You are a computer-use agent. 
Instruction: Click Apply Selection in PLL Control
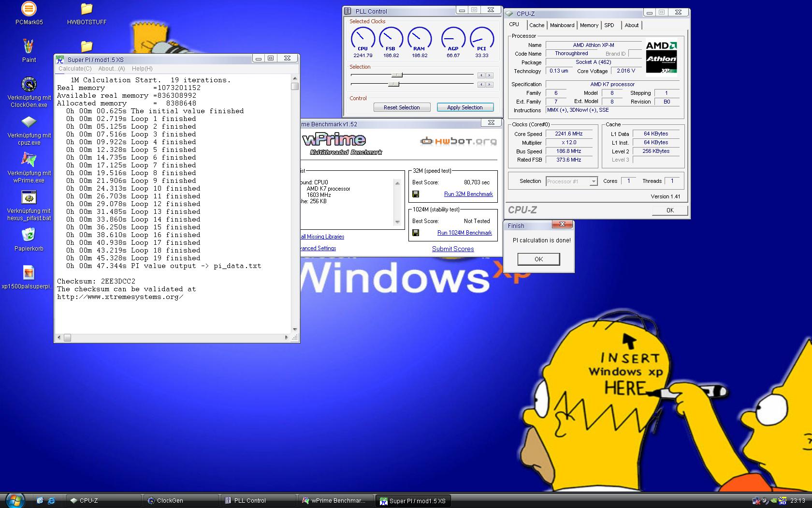click(465, 107)
